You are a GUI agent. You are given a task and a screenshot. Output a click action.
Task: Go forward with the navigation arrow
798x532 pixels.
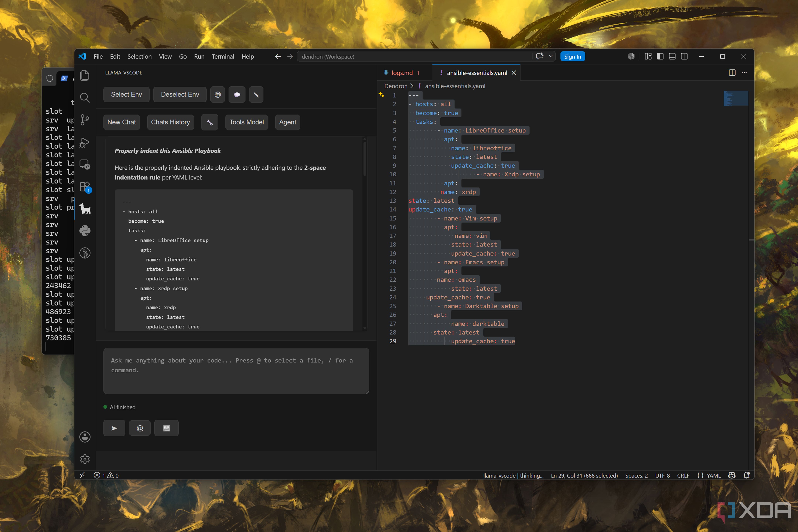[x=290, y=56]
